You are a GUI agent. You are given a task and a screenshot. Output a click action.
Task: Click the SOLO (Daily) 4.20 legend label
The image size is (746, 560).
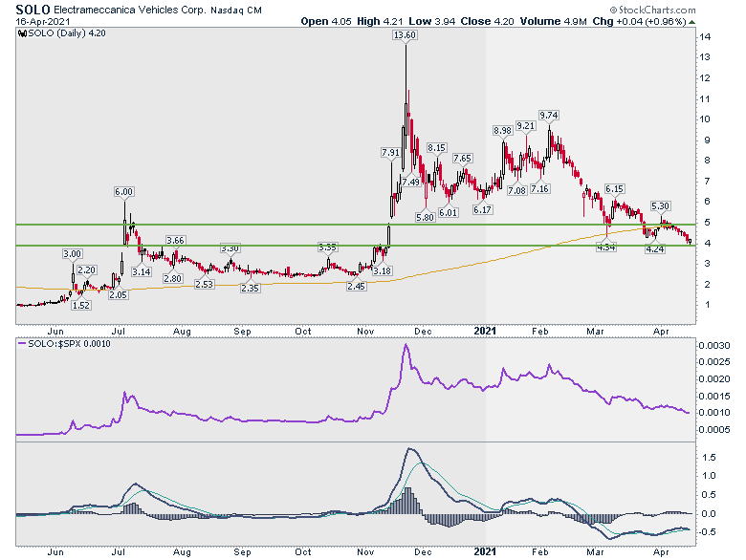point(67,33)
